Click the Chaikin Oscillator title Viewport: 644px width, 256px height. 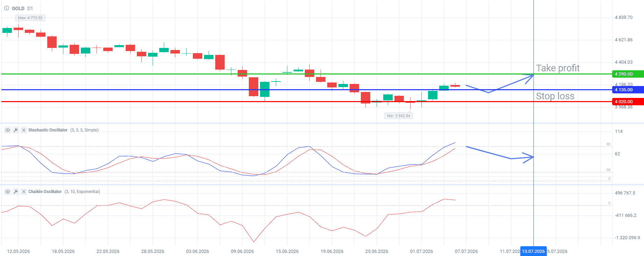pos(45,192)
